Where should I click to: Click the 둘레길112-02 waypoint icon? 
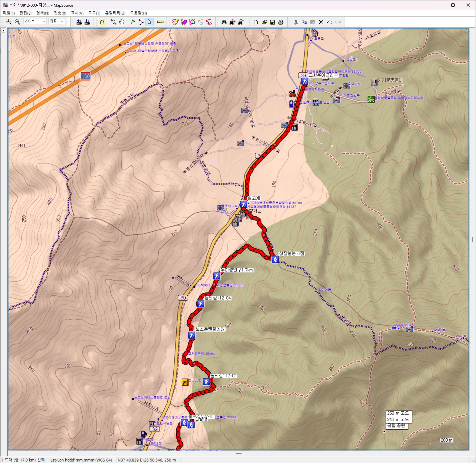[206, 382]
